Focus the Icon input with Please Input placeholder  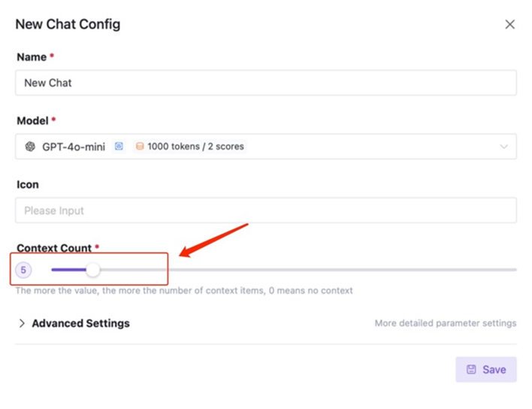point(266,211)
